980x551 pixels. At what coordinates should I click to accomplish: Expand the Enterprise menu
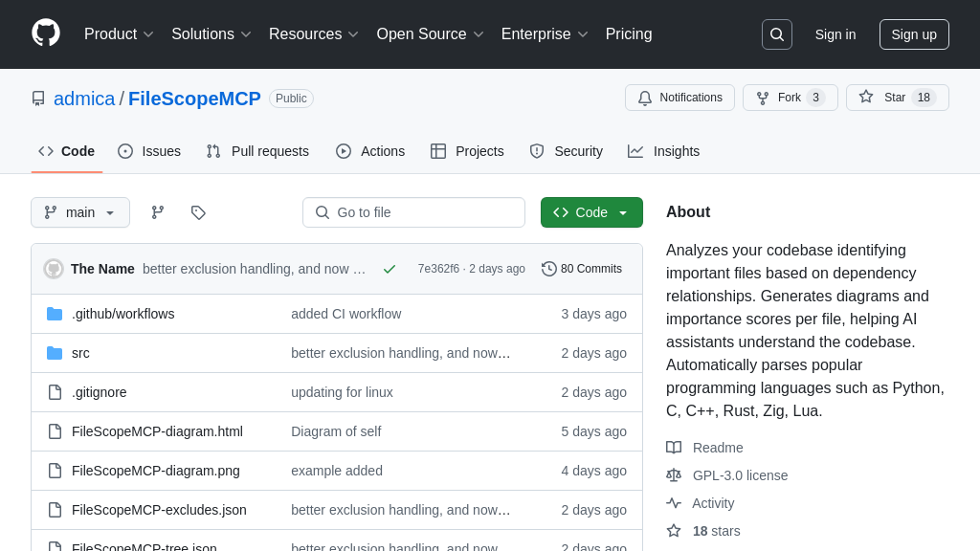click(x=545, y=34)
